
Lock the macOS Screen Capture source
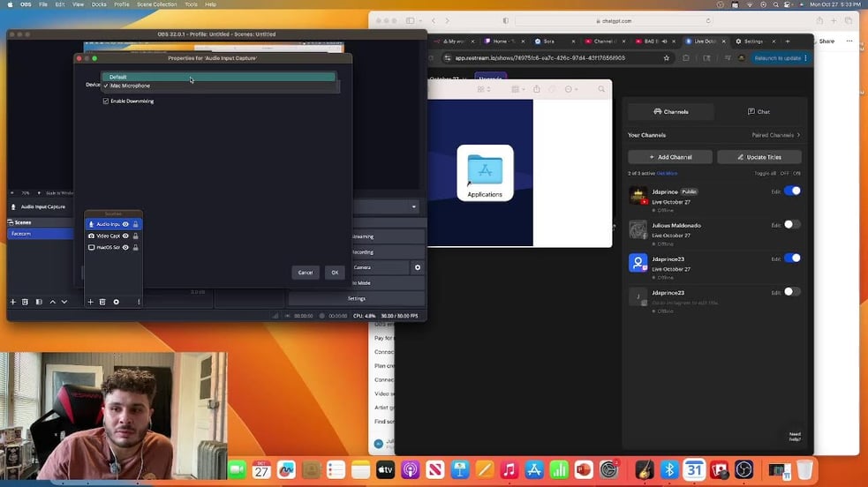point(136,248)
